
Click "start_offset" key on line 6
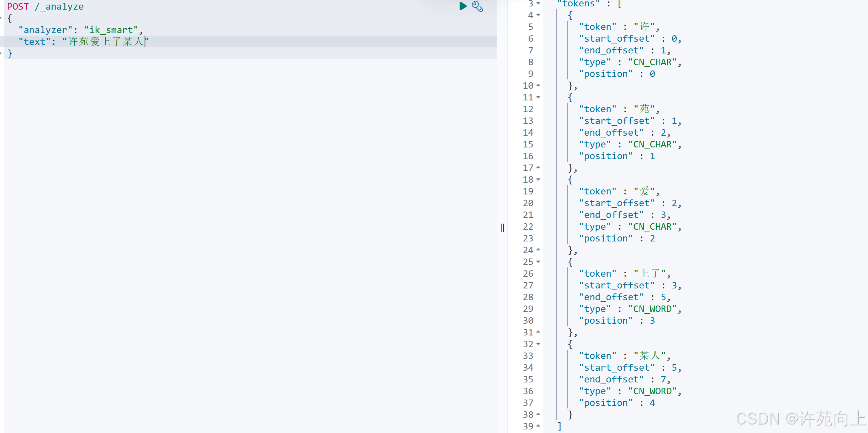pyautogui.click(x=617, y=38)
